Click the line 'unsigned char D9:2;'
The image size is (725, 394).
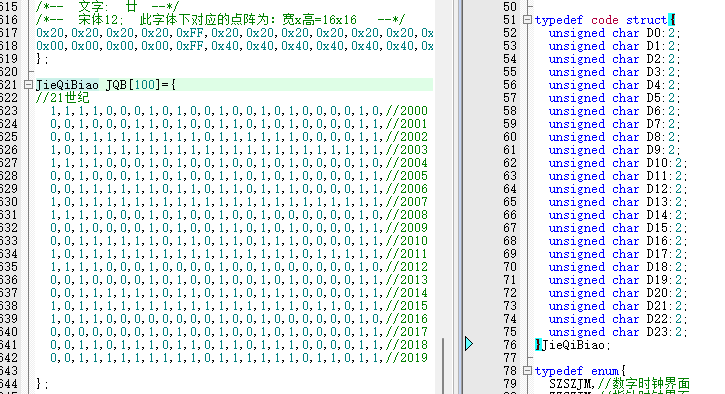click(614, 150)
